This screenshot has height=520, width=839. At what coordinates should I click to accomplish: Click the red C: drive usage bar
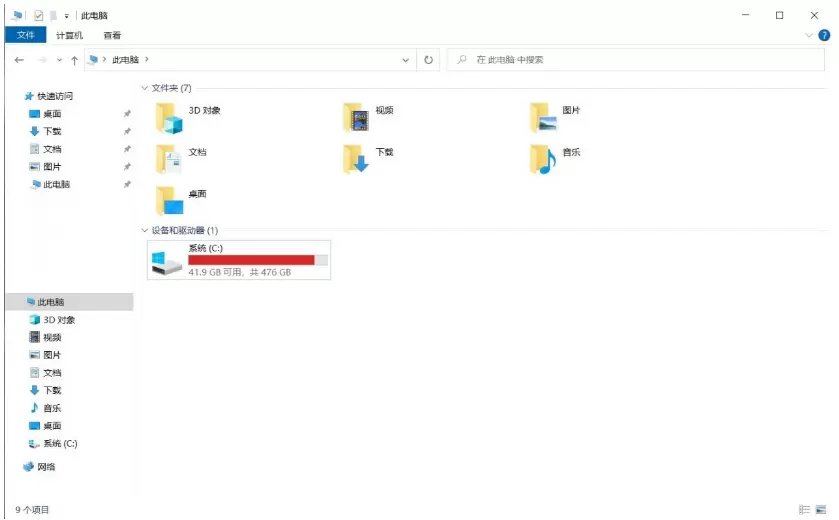pos(251,260)
